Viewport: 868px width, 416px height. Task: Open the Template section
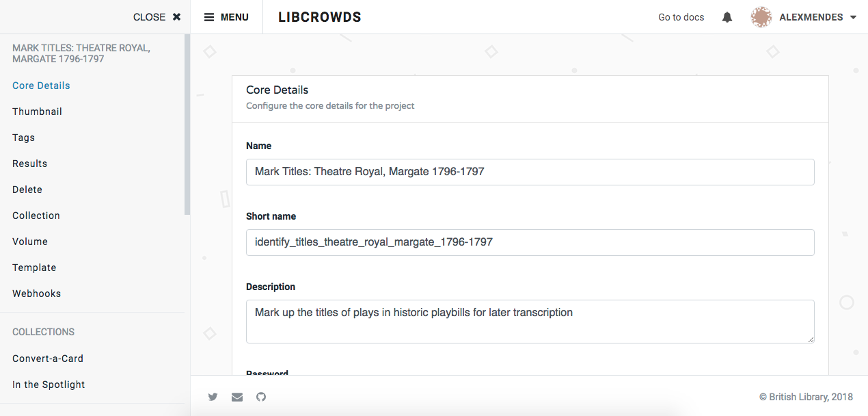34,267
